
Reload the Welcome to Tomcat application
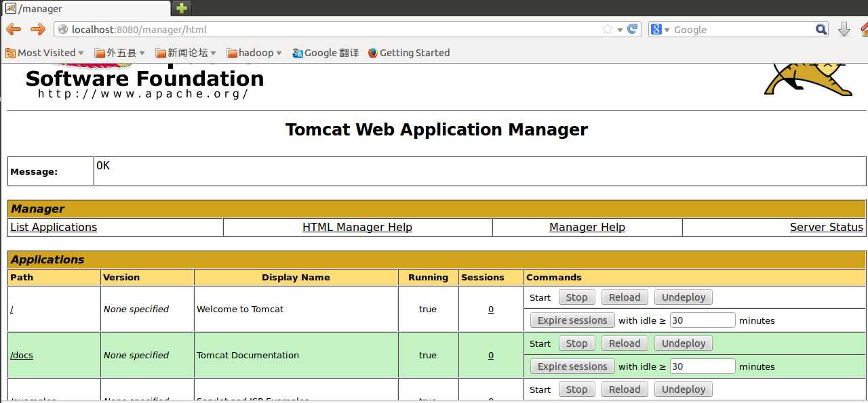point(625,297)
